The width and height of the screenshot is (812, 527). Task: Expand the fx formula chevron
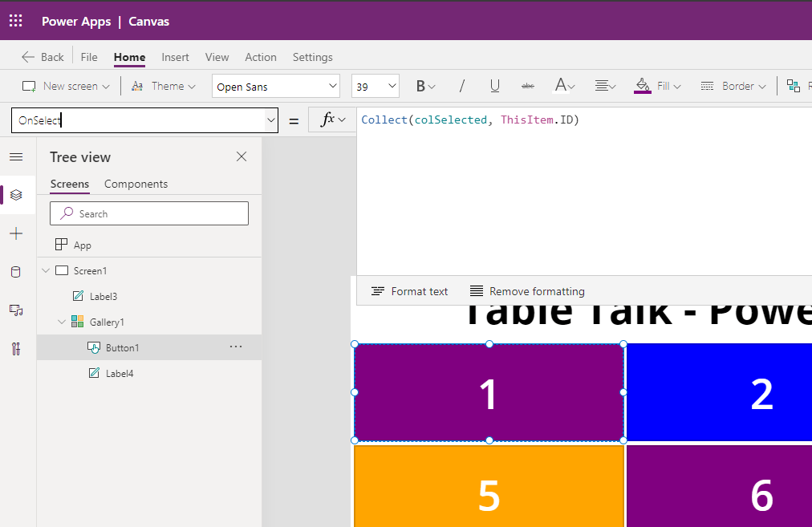(342, 120)
